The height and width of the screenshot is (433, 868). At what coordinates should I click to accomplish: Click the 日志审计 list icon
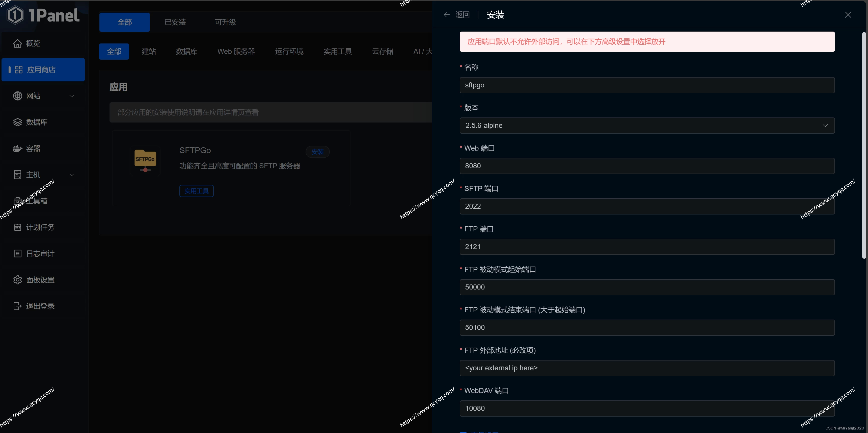[x=17, y=254]
